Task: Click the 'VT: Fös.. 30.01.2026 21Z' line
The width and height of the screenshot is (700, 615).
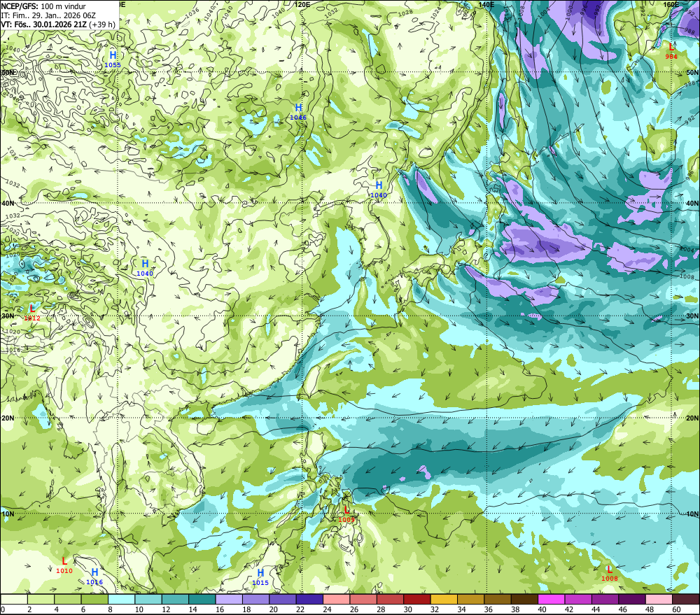Action: pos(58,24)
